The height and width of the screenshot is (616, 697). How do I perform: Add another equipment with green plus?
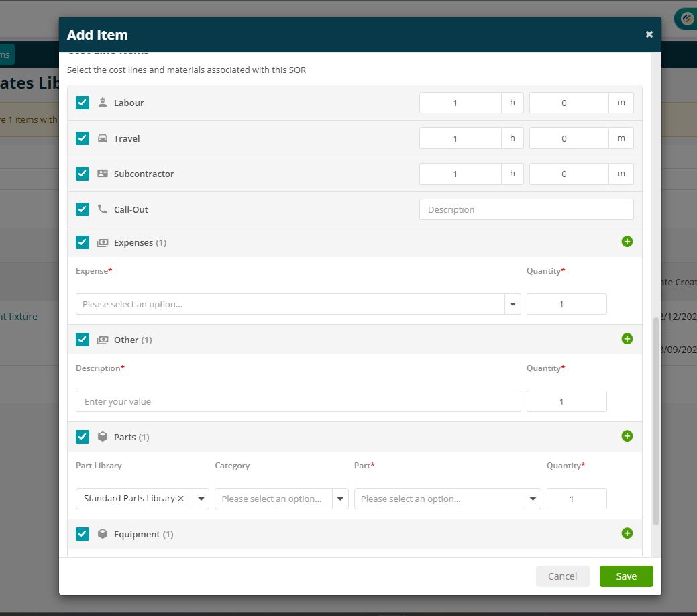(627, 533)
